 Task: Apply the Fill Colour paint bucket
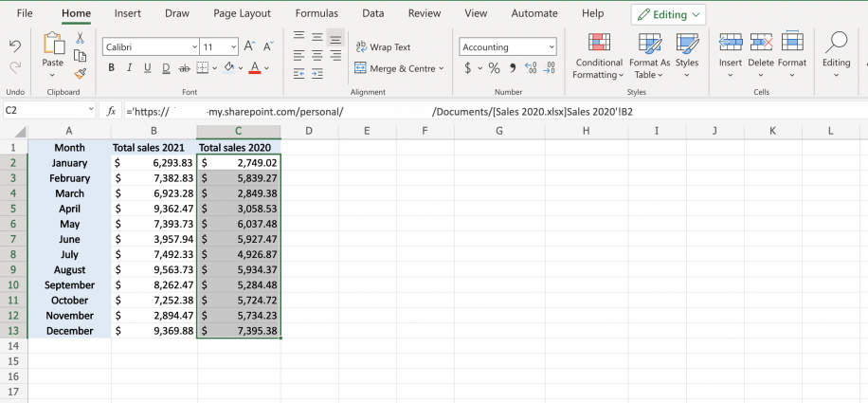pyautogui.click(x=228, y=67)
